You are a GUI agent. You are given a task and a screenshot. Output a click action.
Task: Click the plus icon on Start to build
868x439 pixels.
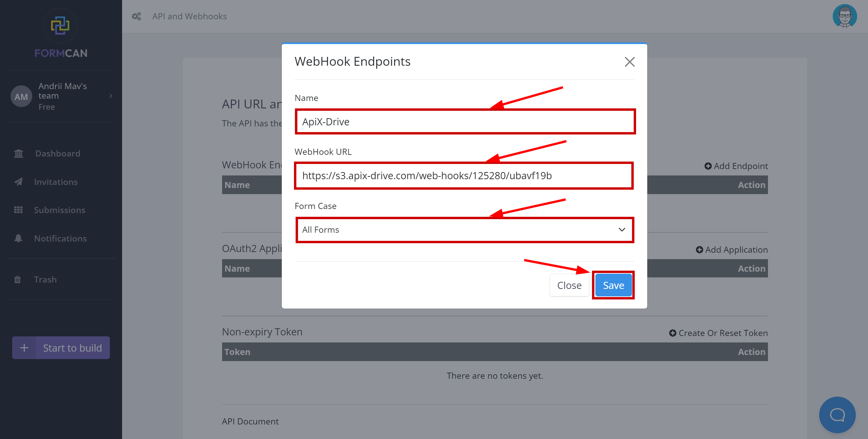click(24, 348)
